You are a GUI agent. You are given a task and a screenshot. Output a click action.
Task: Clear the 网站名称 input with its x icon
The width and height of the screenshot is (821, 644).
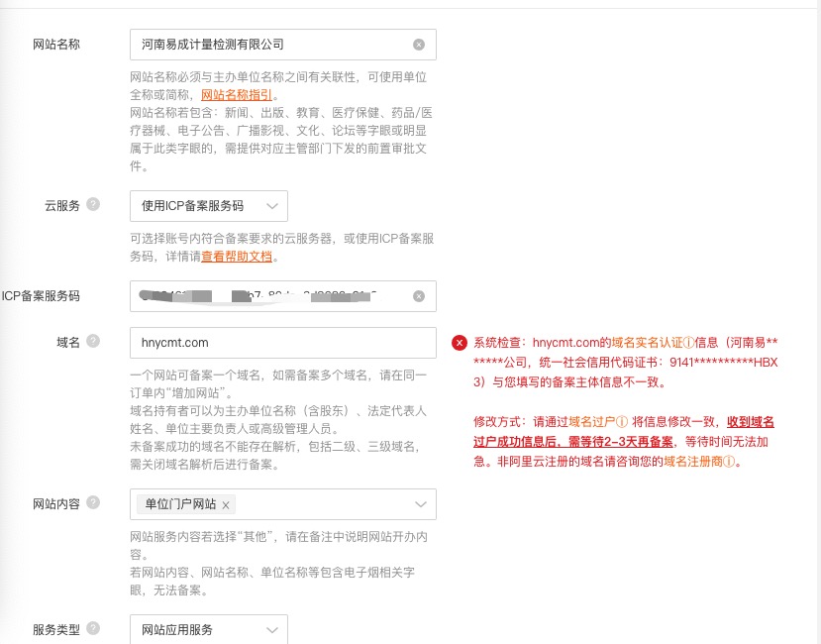click(x=419, y=45)
